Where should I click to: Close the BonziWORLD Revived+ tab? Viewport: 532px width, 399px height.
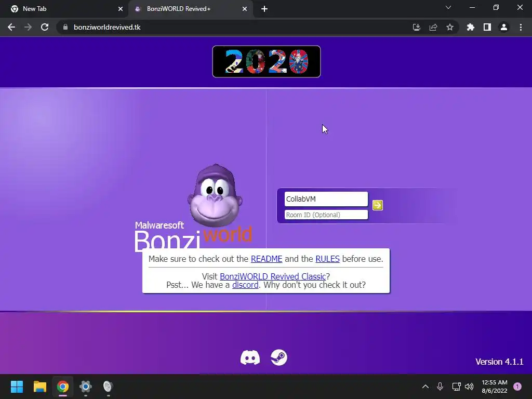point(245,9)
